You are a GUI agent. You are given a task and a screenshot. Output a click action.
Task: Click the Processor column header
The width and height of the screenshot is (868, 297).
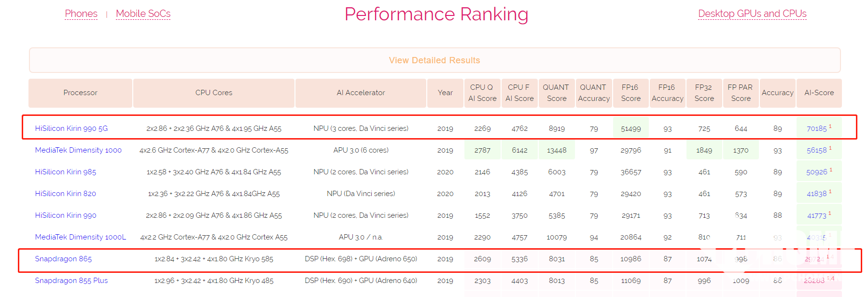pos(80,93)
